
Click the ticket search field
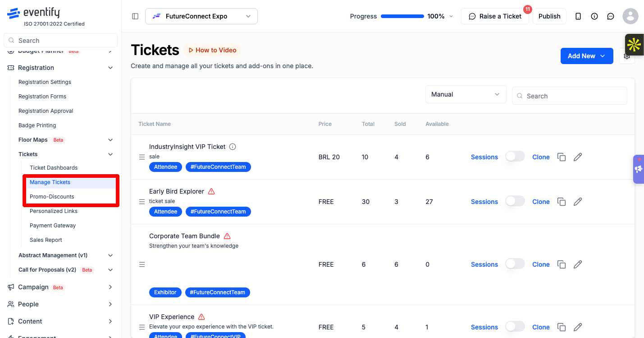(570, 96)
